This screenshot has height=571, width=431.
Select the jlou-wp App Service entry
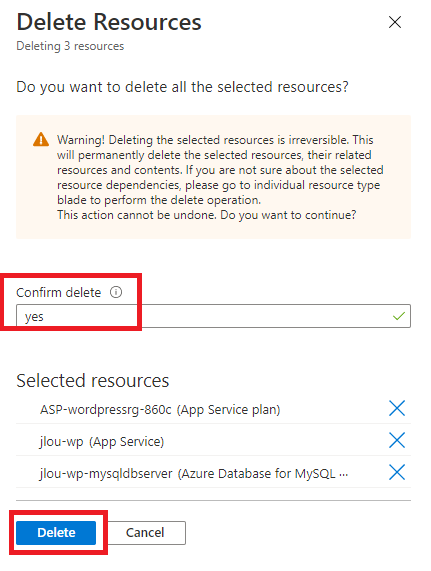pyautogui.click(x=102, y=442)
